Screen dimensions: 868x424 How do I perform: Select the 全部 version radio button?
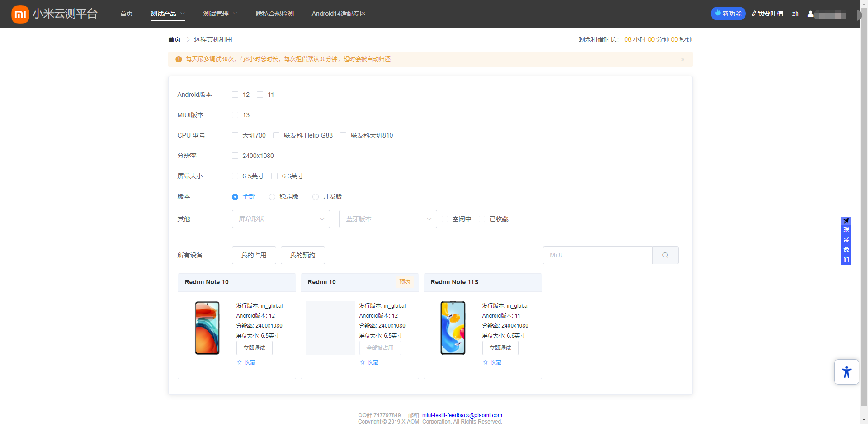click(x=235, y=197)
